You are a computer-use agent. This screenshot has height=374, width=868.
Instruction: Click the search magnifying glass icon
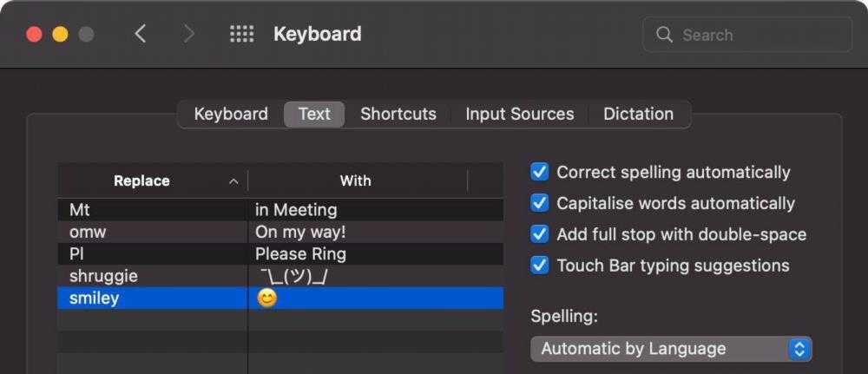point(665,35)
